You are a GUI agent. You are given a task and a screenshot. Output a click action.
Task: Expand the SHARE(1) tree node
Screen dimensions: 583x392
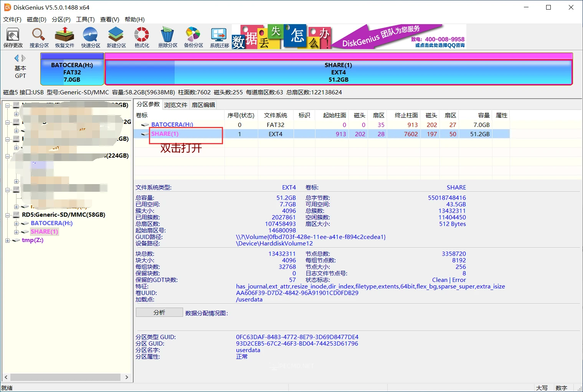pos(16,232)
